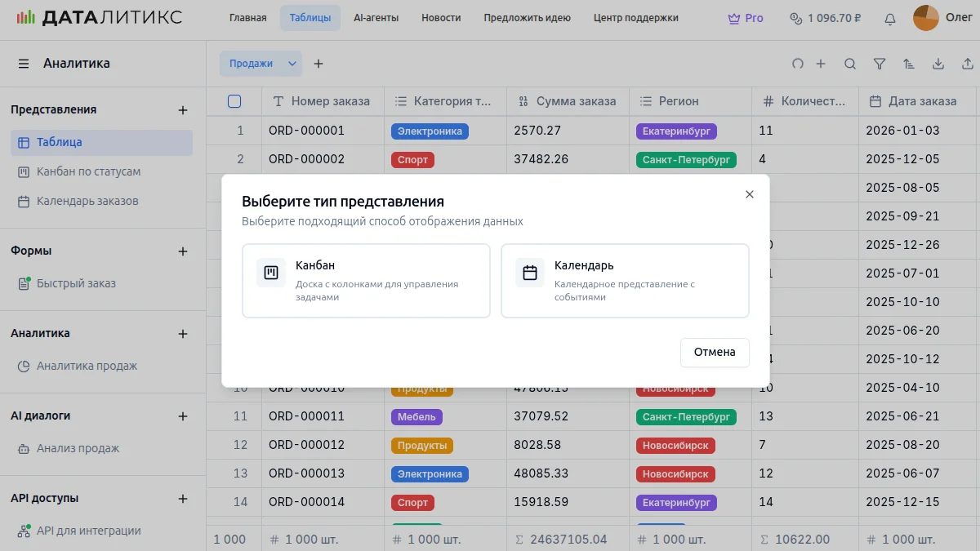980x551 pixels.
Task: Close the view type dialog with X
Action: (x=749, y=194)
